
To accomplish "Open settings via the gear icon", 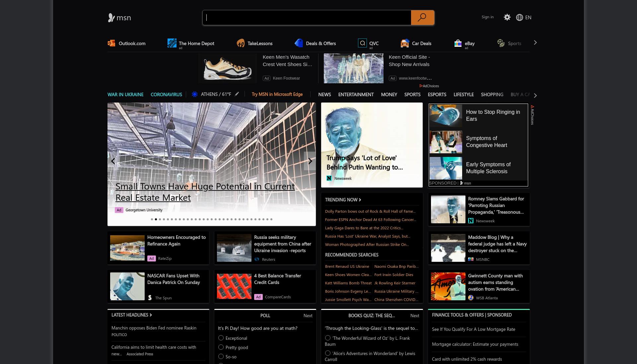I will pyautogui.click(x=507, y=17).
